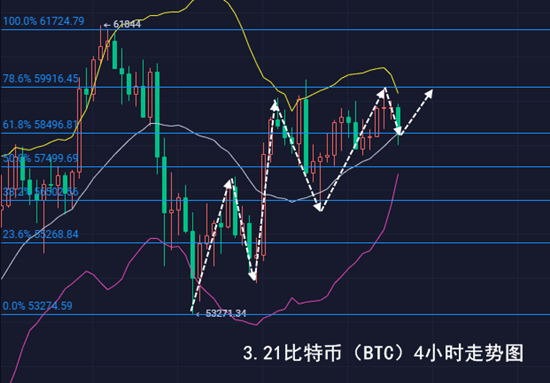Click the 53271.34 low price marker
550x383 pixels.
pyautogui.click(x=221, y=314)
